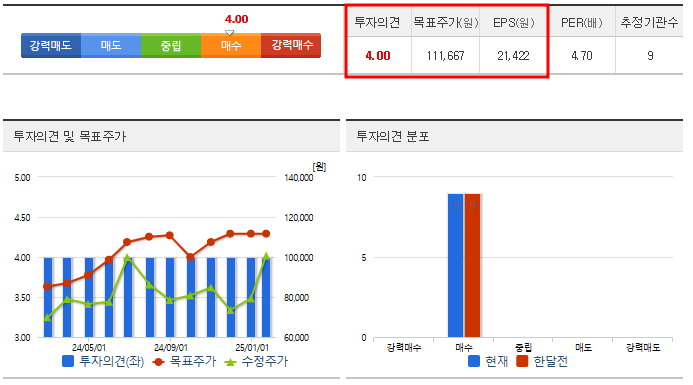Click the 매도 rating segment
The image size is (693, 385).
tap(111, 46)
